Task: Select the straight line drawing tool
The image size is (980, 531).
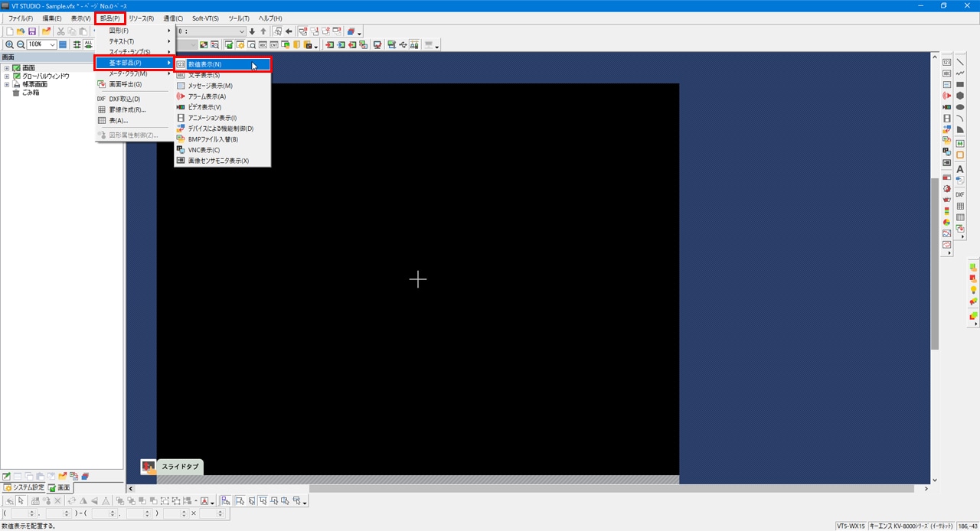Action: click(960, 62)
